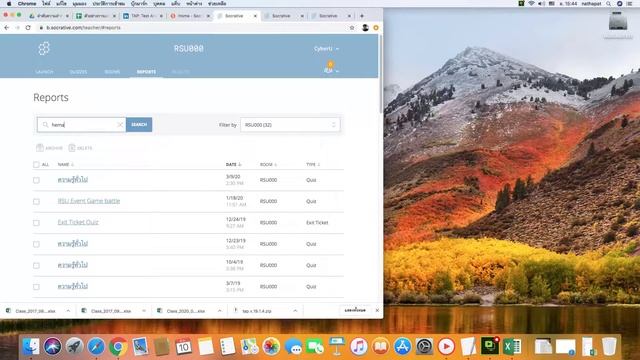Expand options for Class_2020 download
The image size is (640, 360).
point(220,311)
